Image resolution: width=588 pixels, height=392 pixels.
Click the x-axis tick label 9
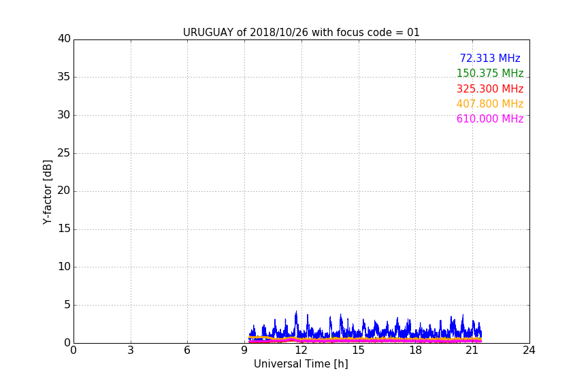click(x=244, y=350)
